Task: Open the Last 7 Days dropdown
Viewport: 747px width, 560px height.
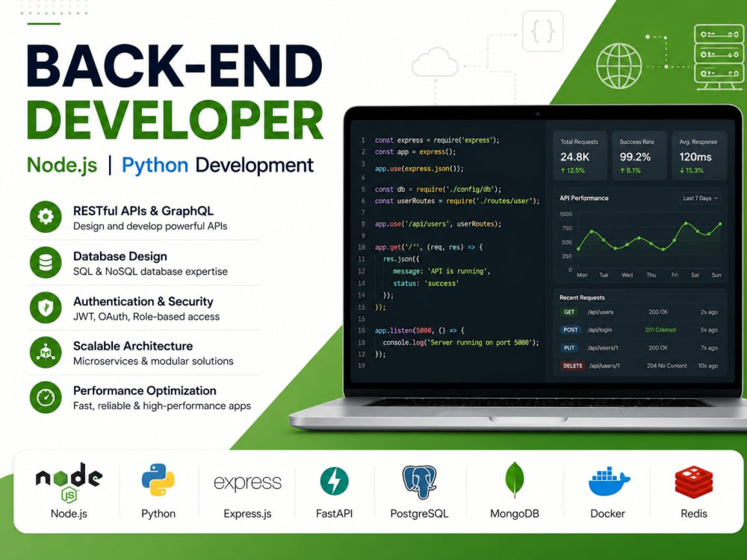Action: coord(700,198)
